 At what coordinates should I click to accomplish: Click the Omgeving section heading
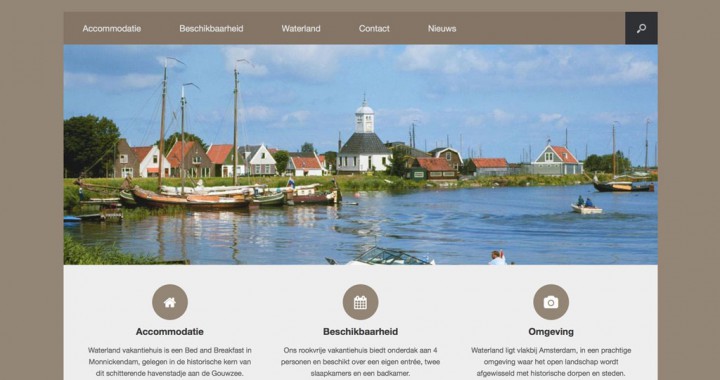[551, 331]
